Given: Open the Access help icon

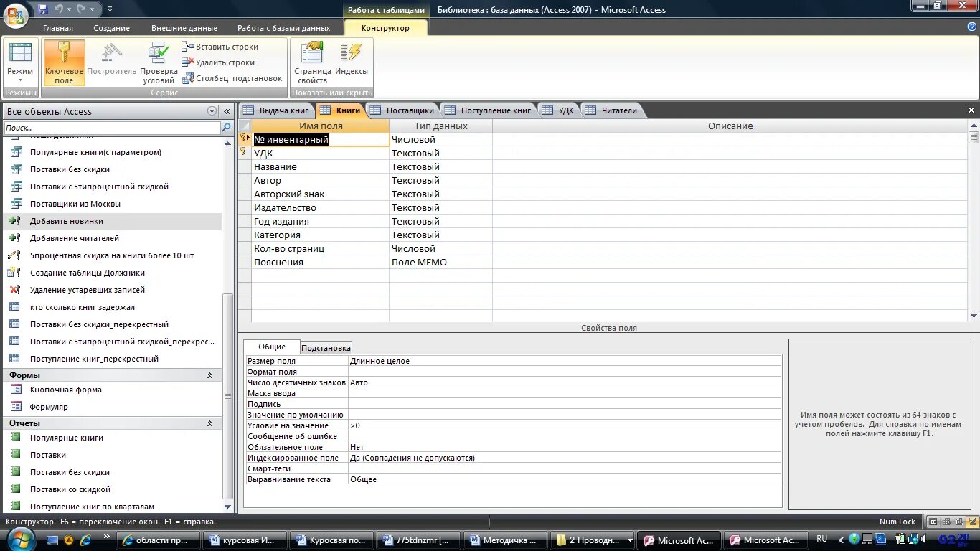Looking at the screenshot, I should point(972,27).
